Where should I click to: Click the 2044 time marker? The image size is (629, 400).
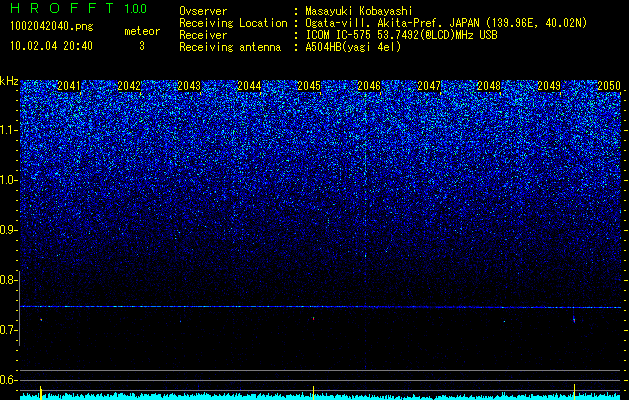coord(249,86)
